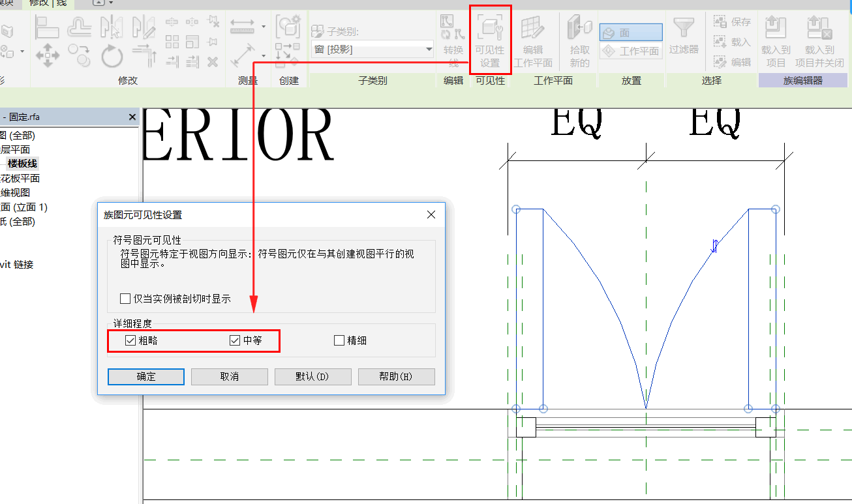This screenshot has width=852, height=504.
Task: Choose the Mirror – Pick Axis tool
Action: click(x=112, y=27)
